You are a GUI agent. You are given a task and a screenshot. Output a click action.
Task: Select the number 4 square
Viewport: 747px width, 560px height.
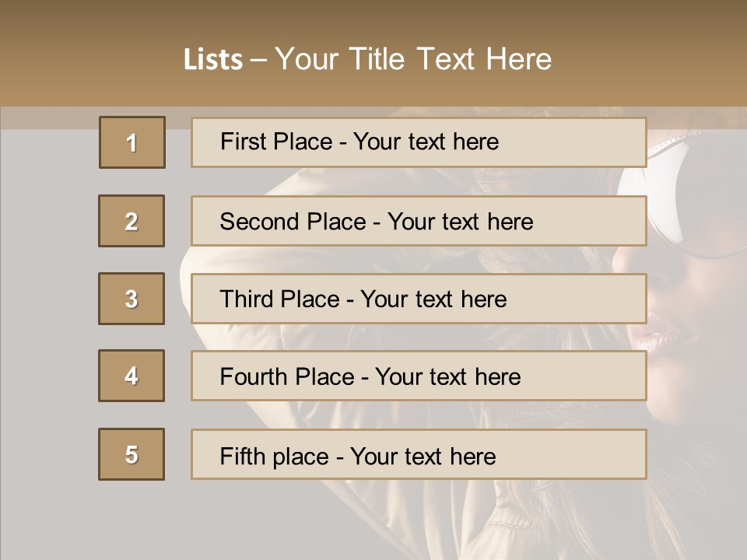pos(132,376)
